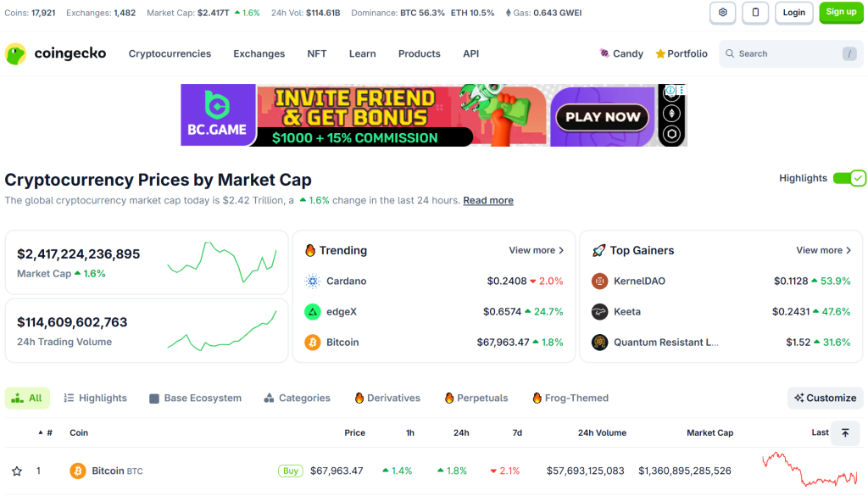Screen dimensions: 868x496
Task: Click the KernelDAO top gainer icon
Action: coord(600,281)
